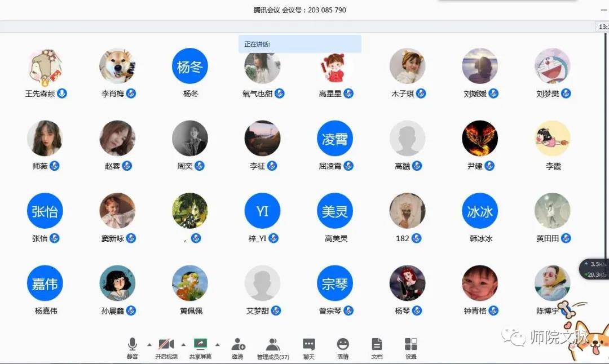Screen dimensions: 609x364
Task: Open the 表情 emoji reactions
Action: (343, 344)
